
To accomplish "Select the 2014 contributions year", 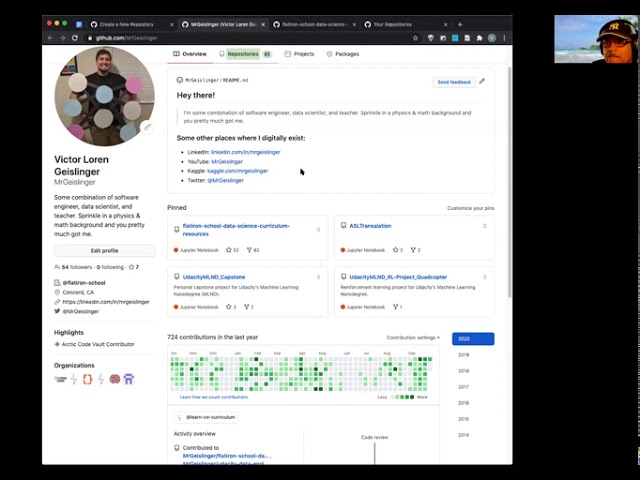I will (464, 435).
